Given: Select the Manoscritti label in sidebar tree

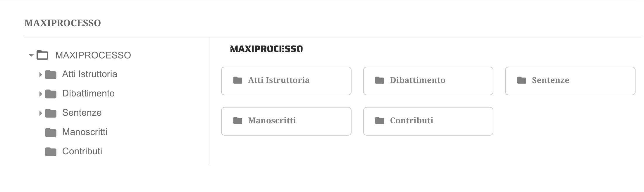Looking at the screenshot, I should [85, 132].
